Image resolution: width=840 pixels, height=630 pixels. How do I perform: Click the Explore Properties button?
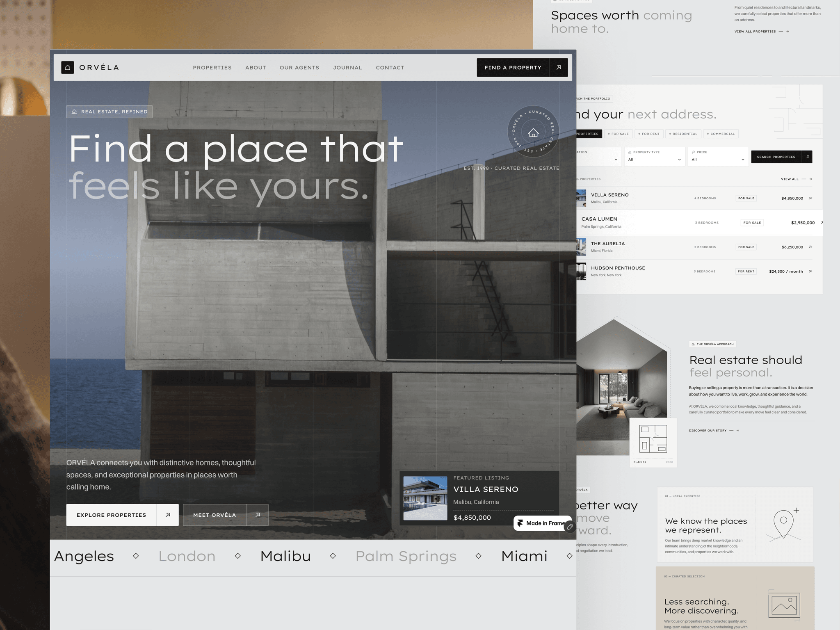pyautogui.click(x=122, y=515)
